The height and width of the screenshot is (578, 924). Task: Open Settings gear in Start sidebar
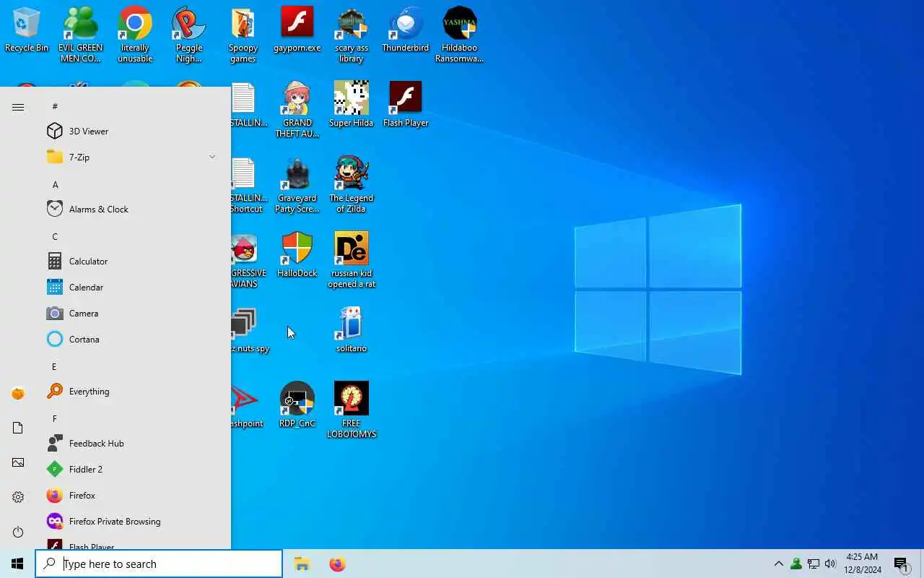(18, 497)
